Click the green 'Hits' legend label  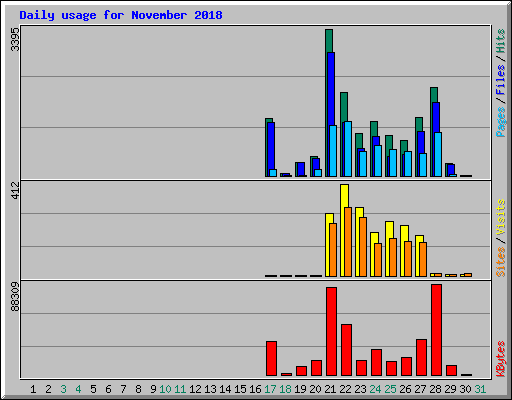coord(500,41)
